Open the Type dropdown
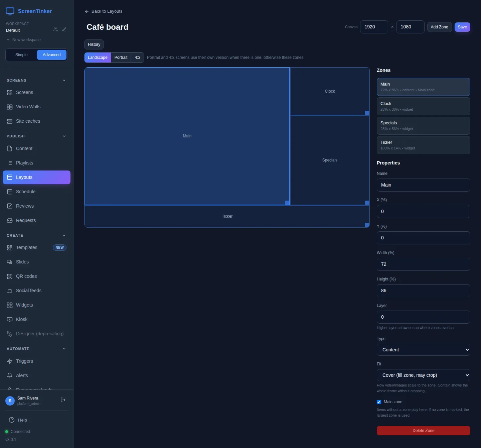This screenshot has width=481, height=448. [423, 350]
